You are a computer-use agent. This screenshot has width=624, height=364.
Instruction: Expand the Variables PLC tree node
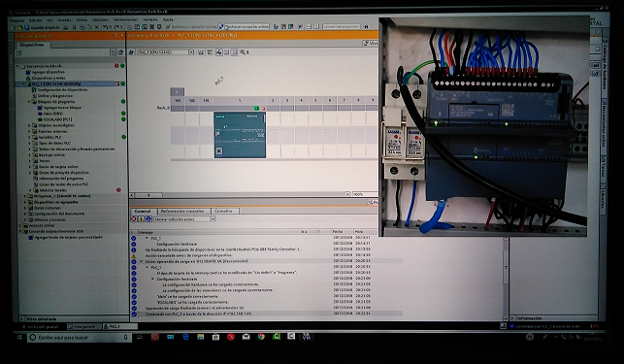pos(29,137)
